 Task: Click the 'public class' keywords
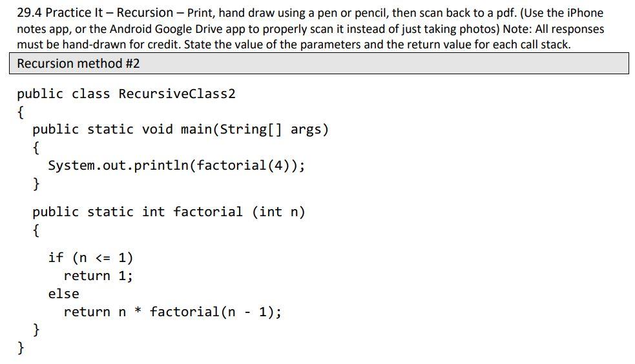[63, 94]
